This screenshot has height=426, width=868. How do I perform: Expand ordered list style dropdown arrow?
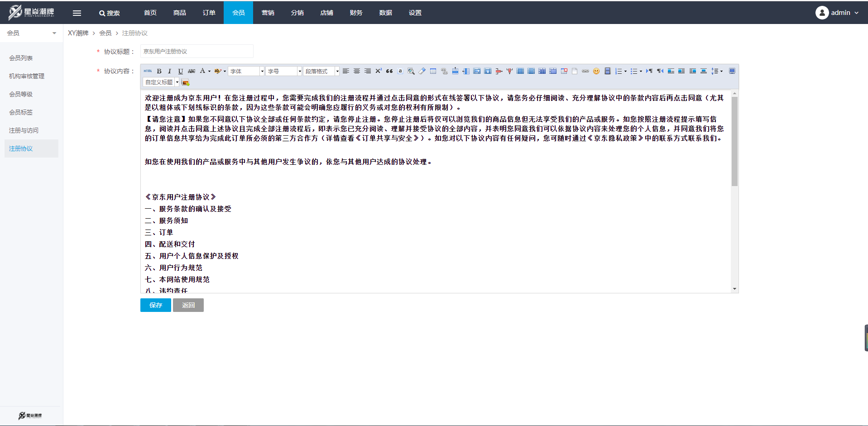[625, 71]
